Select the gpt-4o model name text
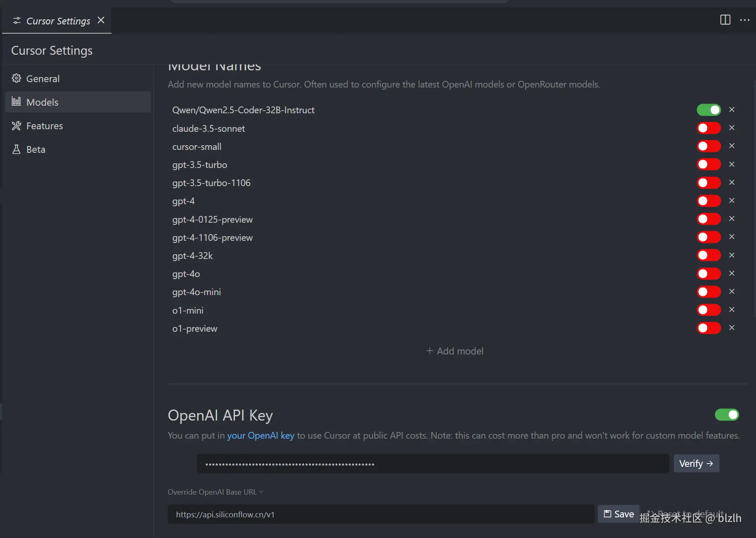The image size is (756, 538). tap(186, 274)
